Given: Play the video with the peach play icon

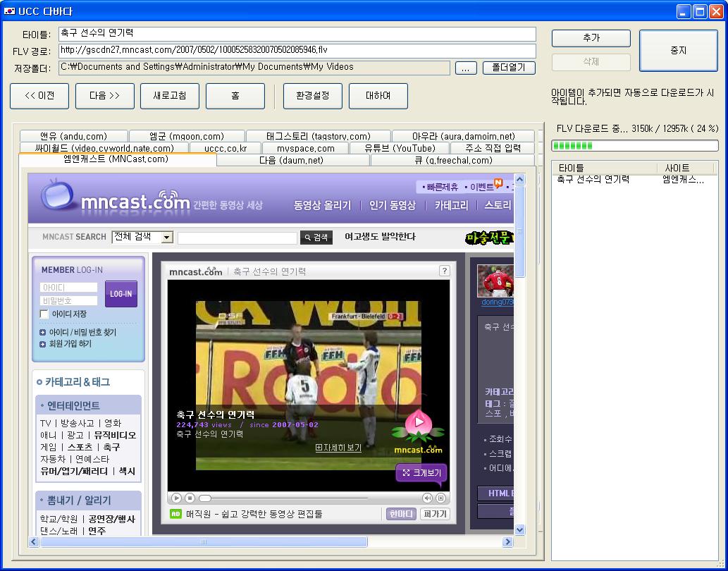Looking at the screenshot, I should 419,422.
